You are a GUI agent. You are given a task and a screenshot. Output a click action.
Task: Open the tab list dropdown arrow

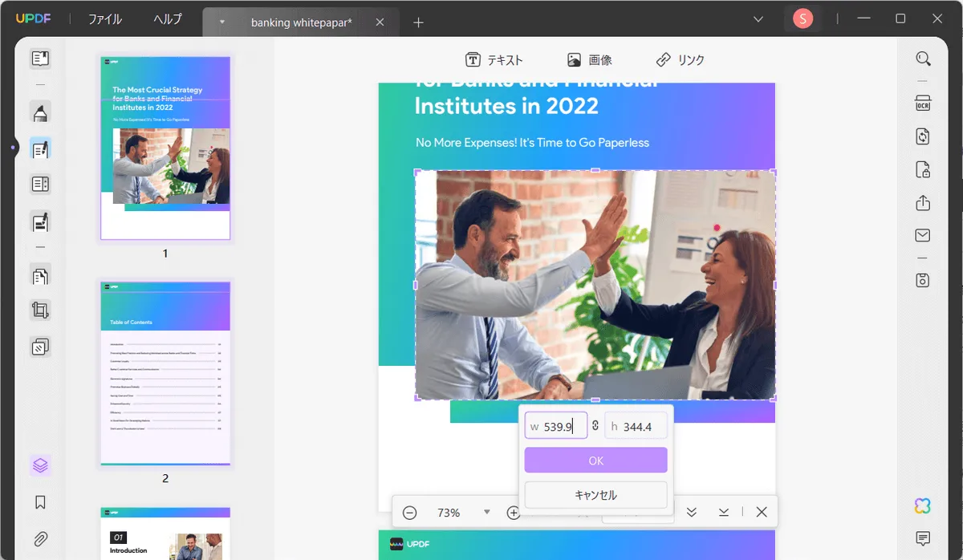221,22
